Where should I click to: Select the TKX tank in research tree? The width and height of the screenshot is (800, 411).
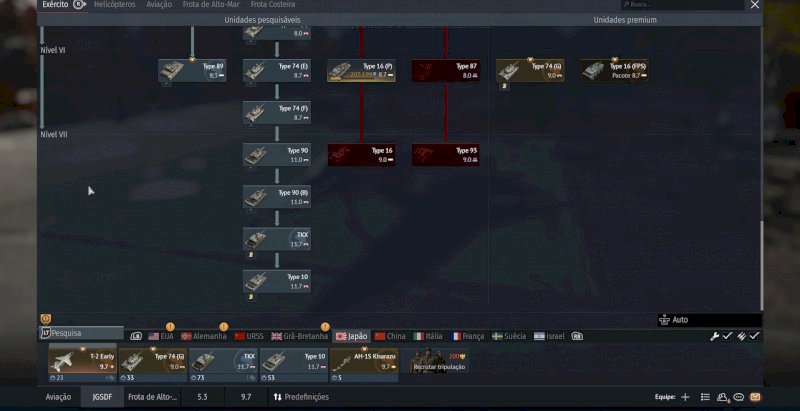pos(277,239)
